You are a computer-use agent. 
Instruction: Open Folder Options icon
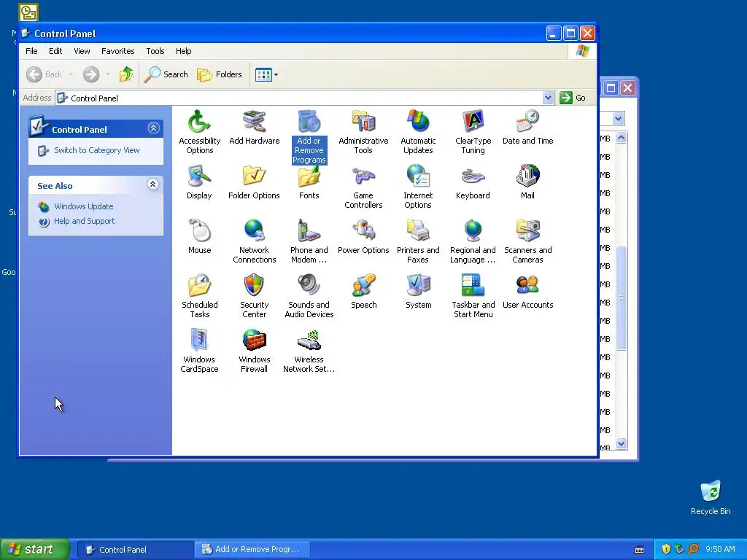tap(254, 182)
